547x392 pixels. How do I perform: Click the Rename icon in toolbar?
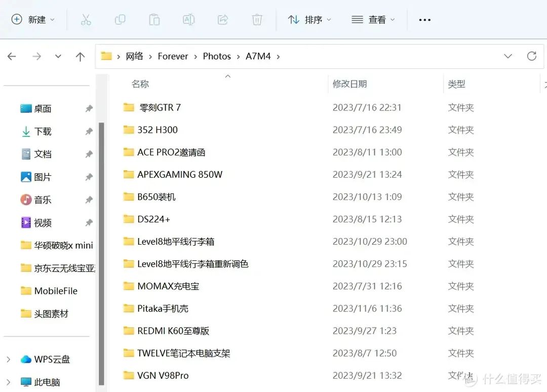[x=188, y=20]
